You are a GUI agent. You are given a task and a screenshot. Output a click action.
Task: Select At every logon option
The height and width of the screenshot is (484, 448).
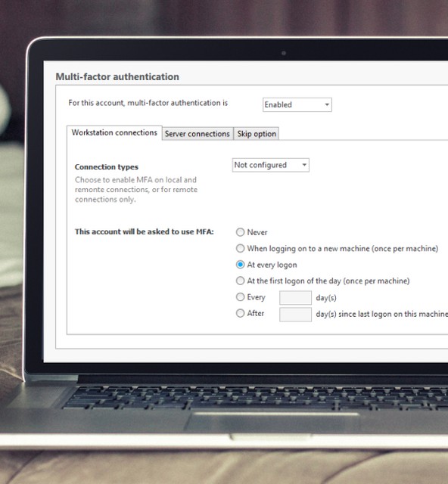point(240,265)
